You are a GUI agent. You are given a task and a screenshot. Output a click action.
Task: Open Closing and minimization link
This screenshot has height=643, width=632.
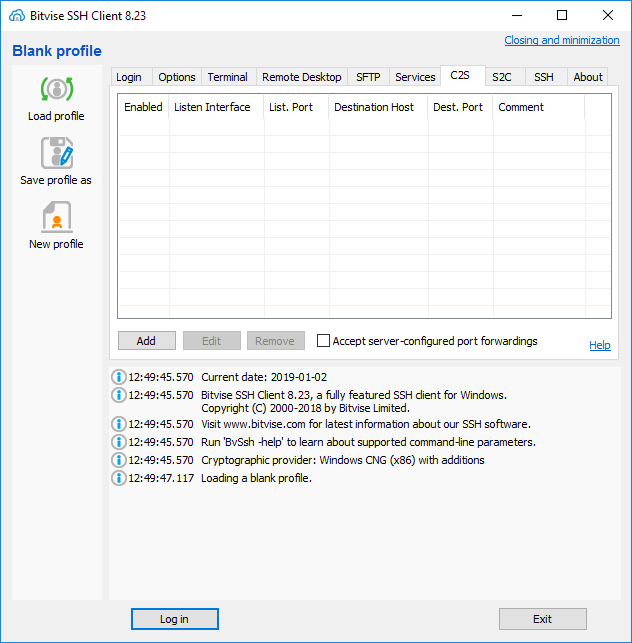tap(562, 40)
